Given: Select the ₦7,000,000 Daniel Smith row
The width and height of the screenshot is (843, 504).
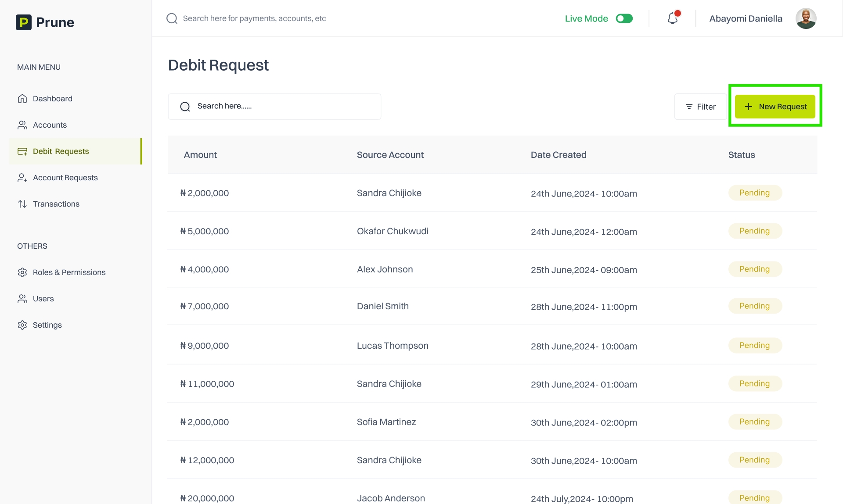Looking at the screenshot, I should [382, 306].
